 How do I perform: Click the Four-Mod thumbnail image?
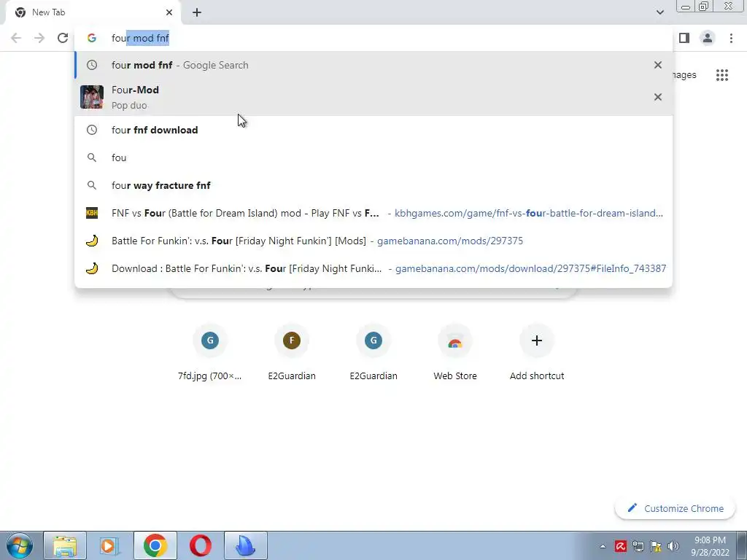[x=91, y=97]
